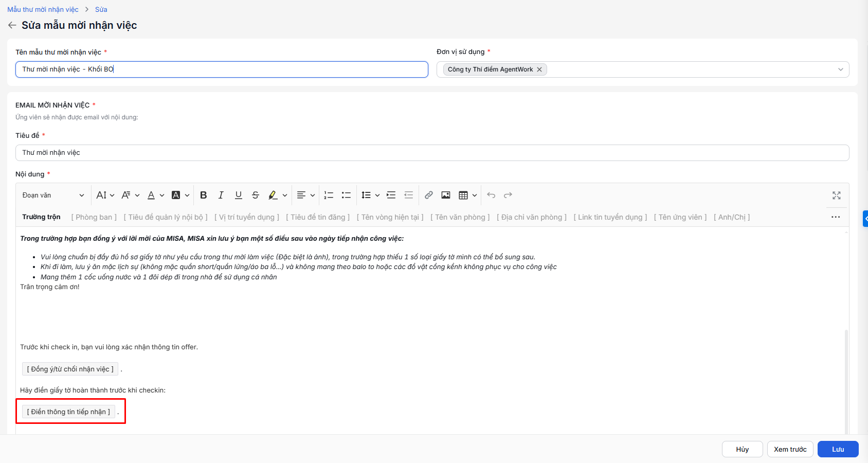Show more merge fields via three-dots

[836, 217]
